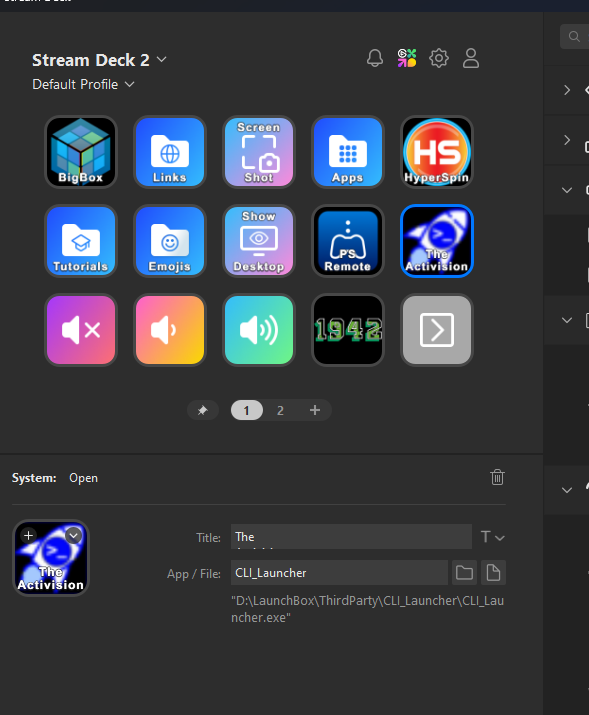Expand first collapsed category in right panel
Viewport: 589px width, 715px height.
click(567, 90)
